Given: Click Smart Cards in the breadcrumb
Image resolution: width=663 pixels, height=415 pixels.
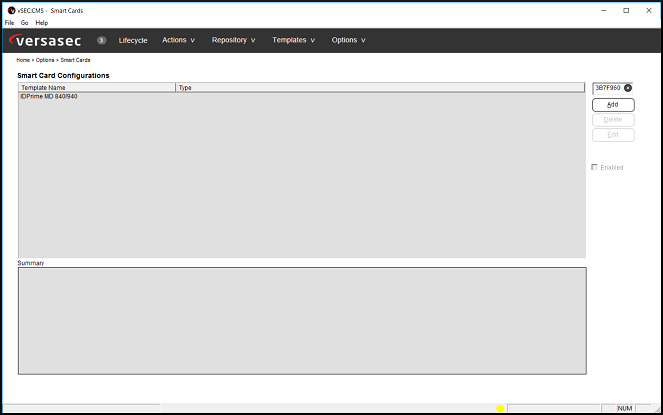Looking at the screenshot, I should (75, 60).
